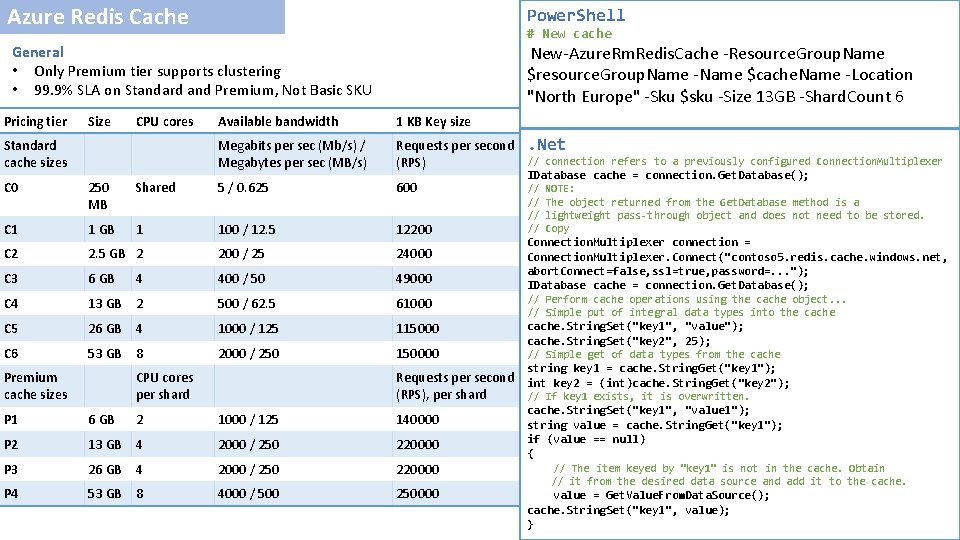960x540 pixels.
Task: Click the "CPU cores" column header
Action: tap(165, 121)
